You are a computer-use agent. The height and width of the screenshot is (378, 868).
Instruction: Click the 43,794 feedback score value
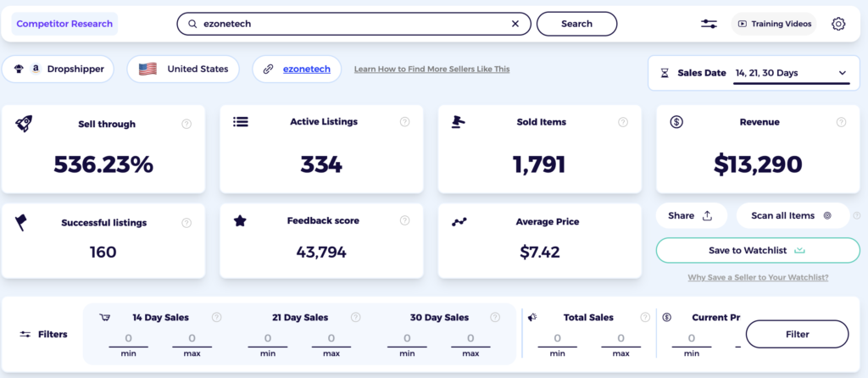[x=321, y=253]
